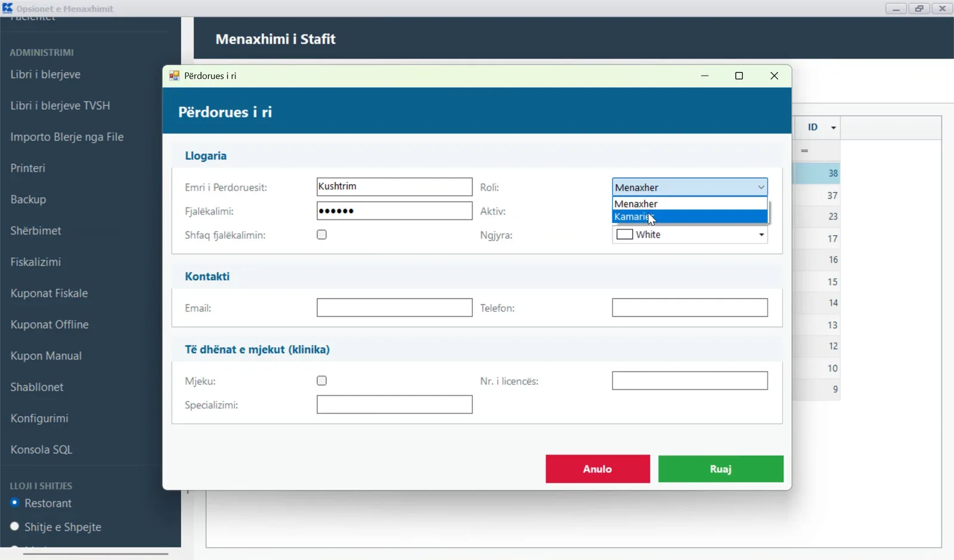Open Kuponat Fiskale sidebar item

click(49, 293)
